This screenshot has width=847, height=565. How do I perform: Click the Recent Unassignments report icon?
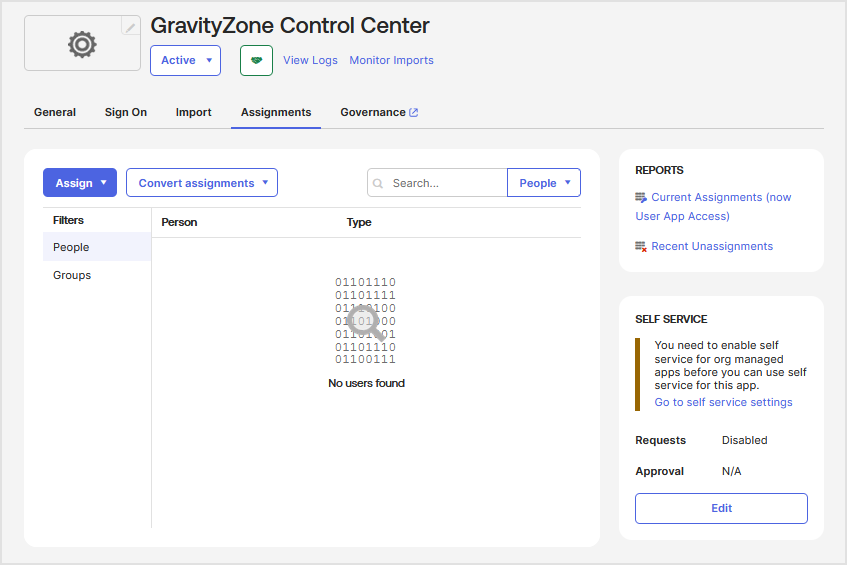click(x=641, y=247)
